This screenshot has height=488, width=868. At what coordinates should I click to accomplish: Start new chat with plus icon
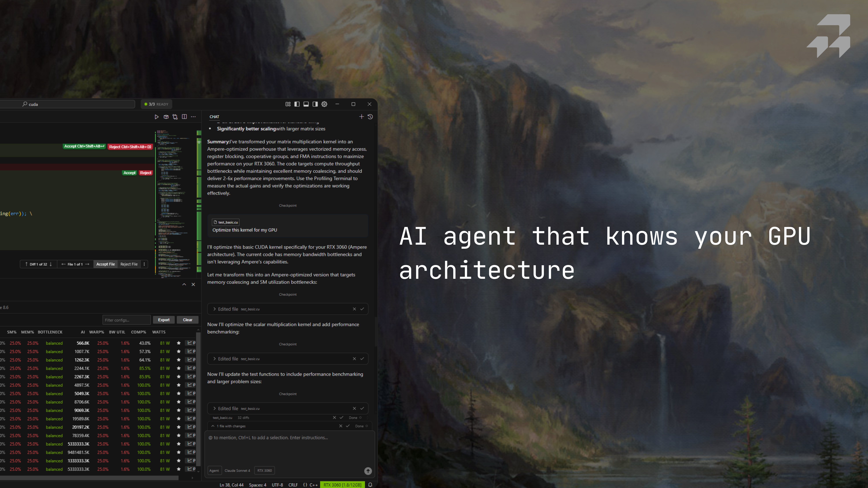(x=362, y=117)
